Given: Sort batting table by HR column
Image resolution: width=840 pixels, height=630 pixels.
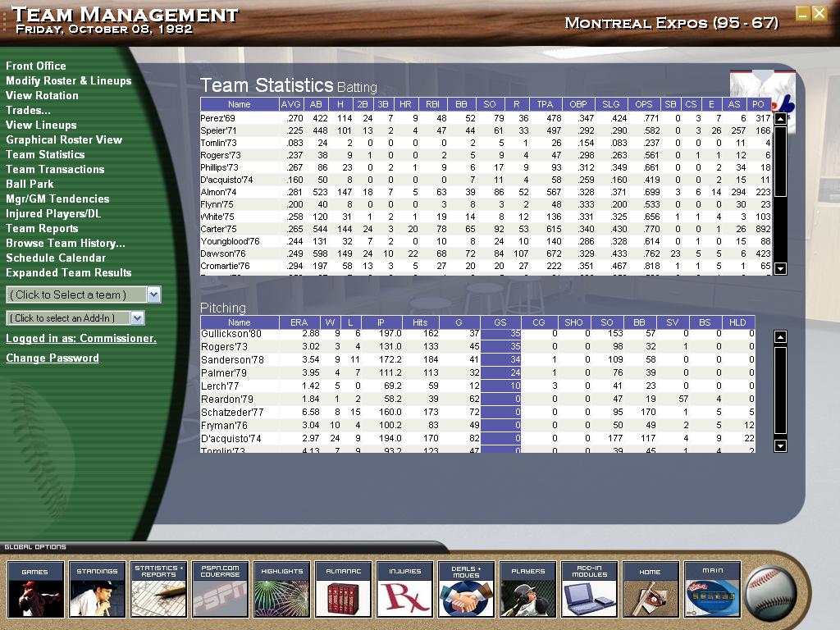Looking at the screenshot, I should click(x=405, y=104).
